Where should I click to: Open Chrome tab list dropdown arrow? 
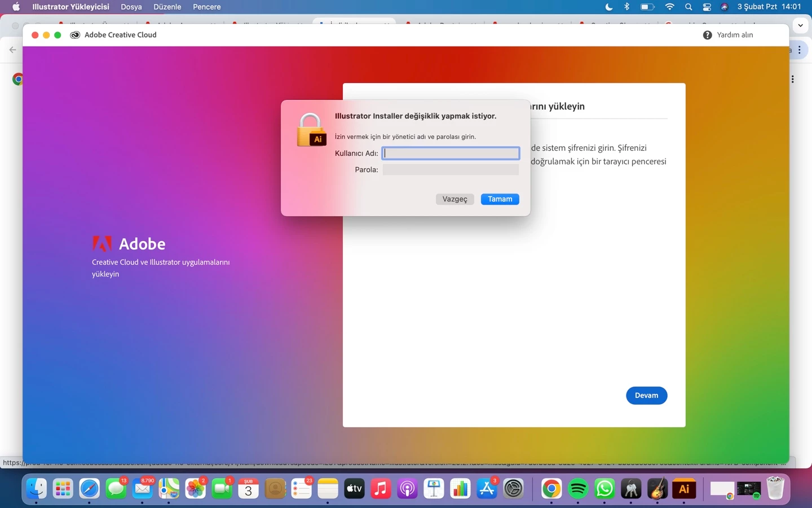pyautogui.click(x=801, y=25)
